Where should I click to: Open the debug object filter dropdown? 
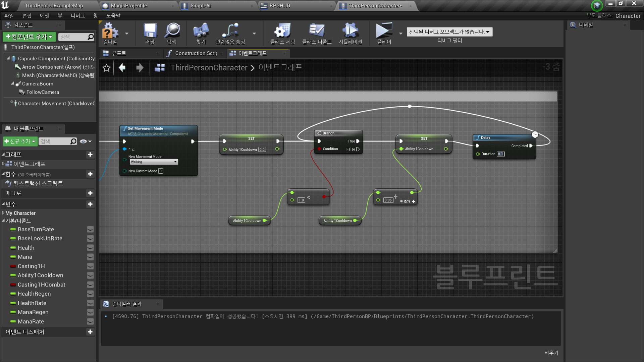[449, 32]
